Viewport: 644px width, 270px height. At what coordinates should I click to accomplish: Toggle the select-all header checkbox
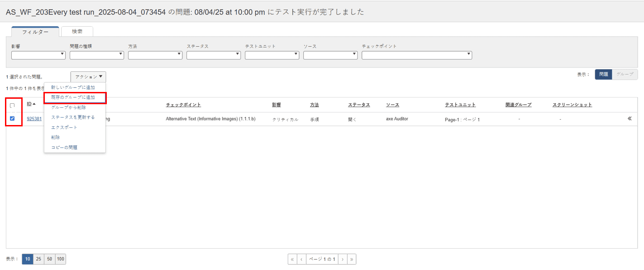12,105
